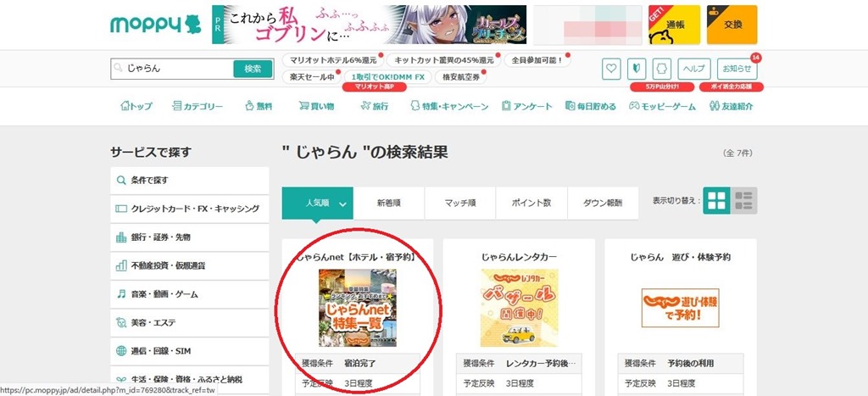Select 不動産投資・仮想通貨 category

pos(189,266)
